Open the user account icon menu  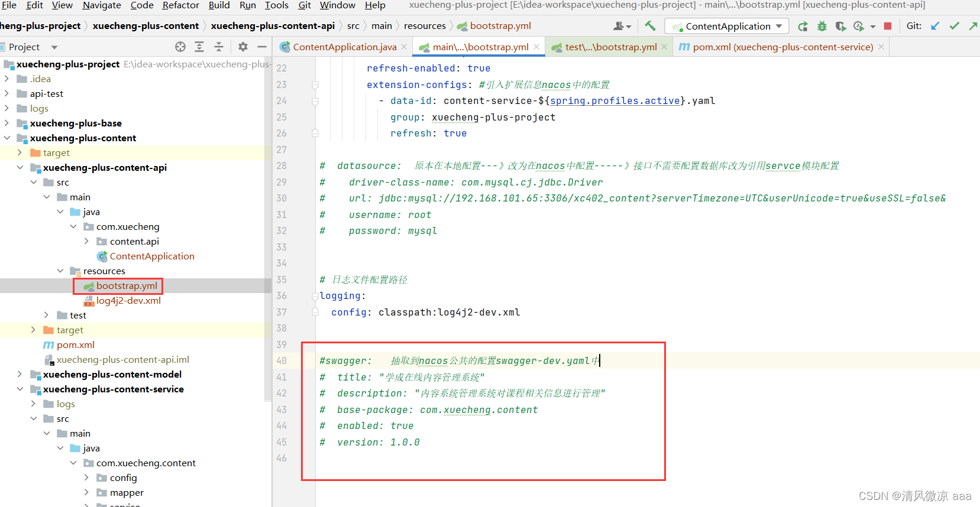[622, 26]
